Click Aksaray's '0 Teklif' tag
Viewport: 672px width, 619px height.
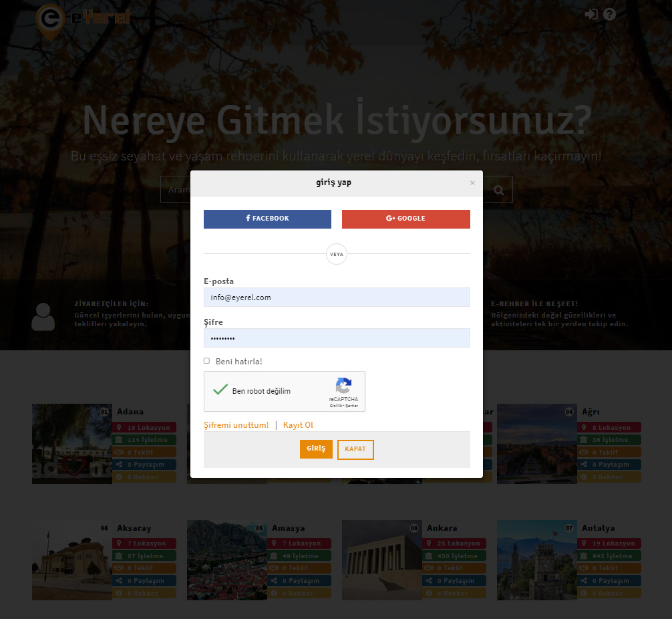[x=144, y=568]
